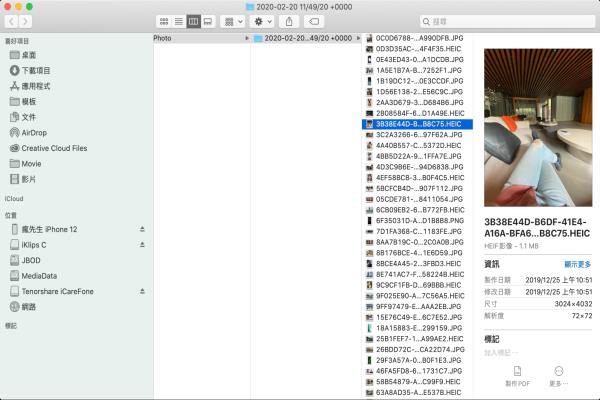Select file 2AA3D679-3...D684B6.JPG
This screenshot has width=600, height=400.
(x=417, y=103)
